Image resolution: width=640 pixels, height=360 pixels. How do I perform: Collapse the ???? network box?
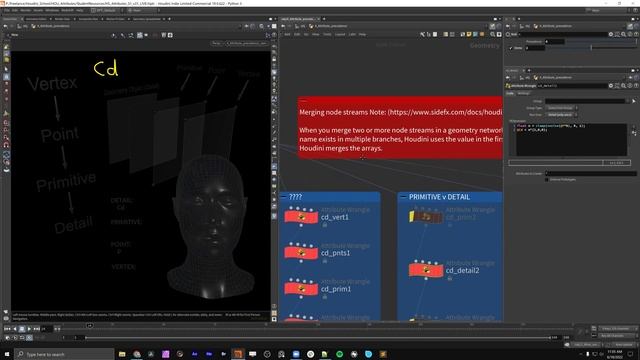(x=284, y=197)
